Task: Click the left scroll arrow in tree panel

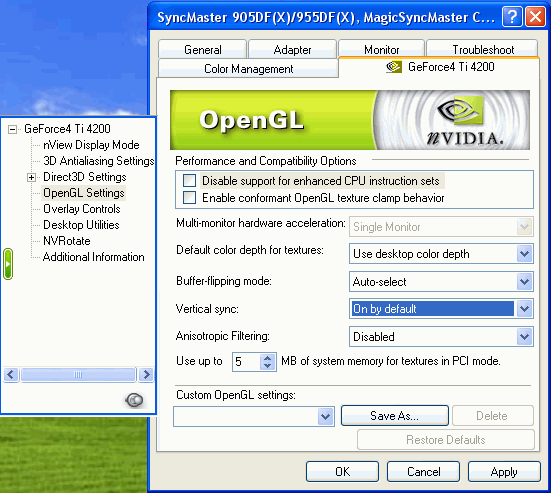Action: (x=11, y=375)
